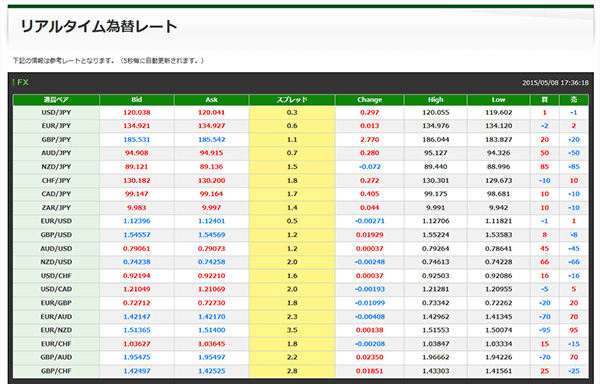Click the USD/CAD ask value 1.21069
The width and height of the screenshot is (600, 384).
212,289
